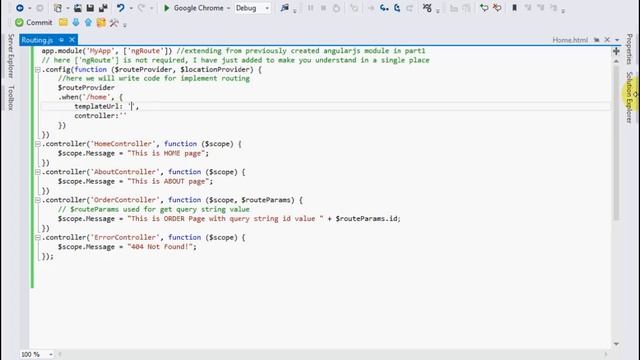Open dropdown next to Navigate Backward icon
The height and width of the screenshot is (360, 640).
[x=29, y=8]
